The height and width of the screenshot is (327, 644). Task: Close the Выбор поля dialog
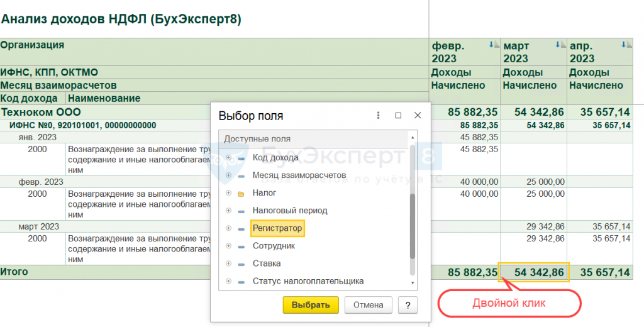[418, 116]
